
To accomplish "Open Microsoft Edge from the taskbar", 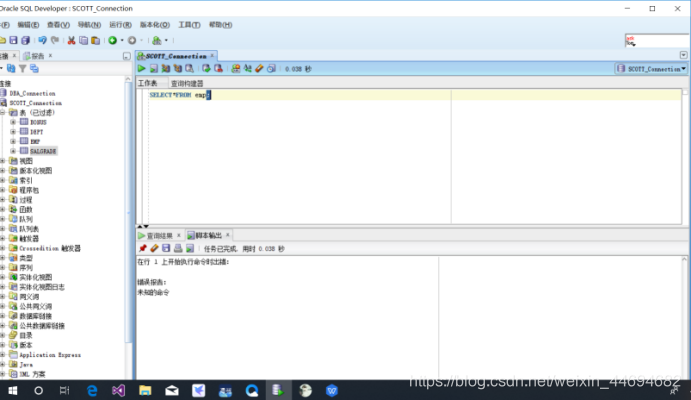I will click(92, 390).
